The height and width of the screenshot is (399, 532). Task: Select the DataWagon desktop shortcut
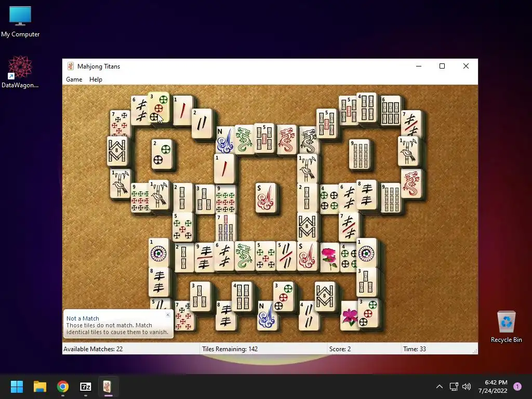(x=20, y=72)
